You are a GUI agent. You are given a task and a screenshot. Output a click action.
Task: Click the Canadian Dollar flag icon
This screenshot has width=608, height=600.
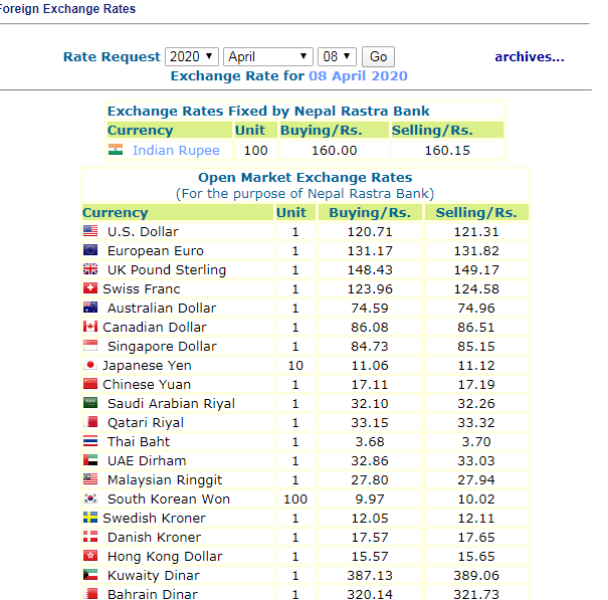(90, 327)
